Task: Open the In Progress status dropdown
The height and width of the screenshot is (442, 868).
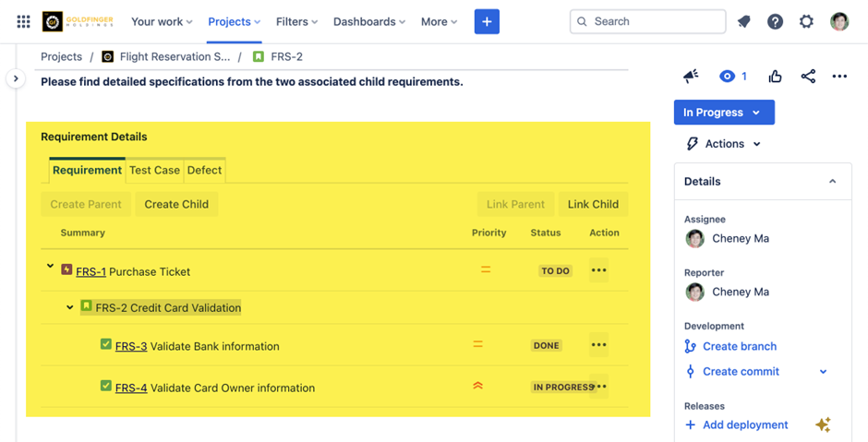Action: point(723,113)
